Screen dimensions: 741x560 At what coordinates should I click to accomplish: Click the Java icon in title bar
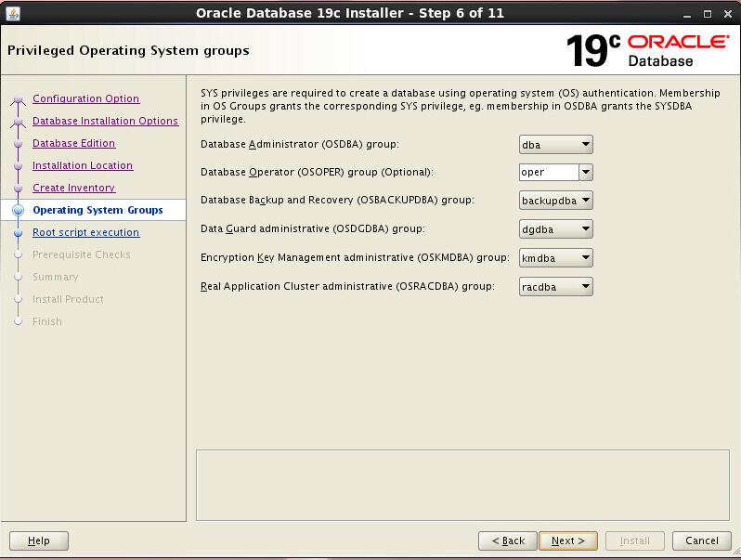[13, 13]
